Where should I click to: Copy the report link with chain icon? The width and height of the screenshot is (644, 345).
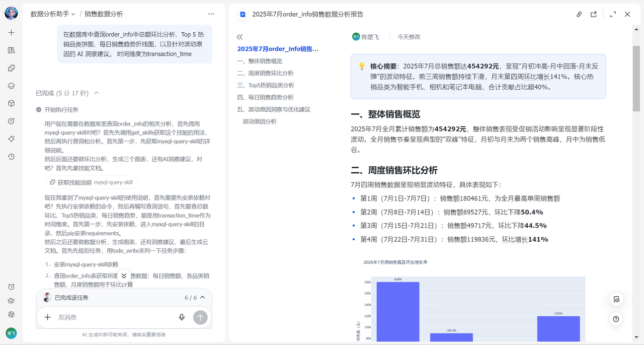coord(579,15)
